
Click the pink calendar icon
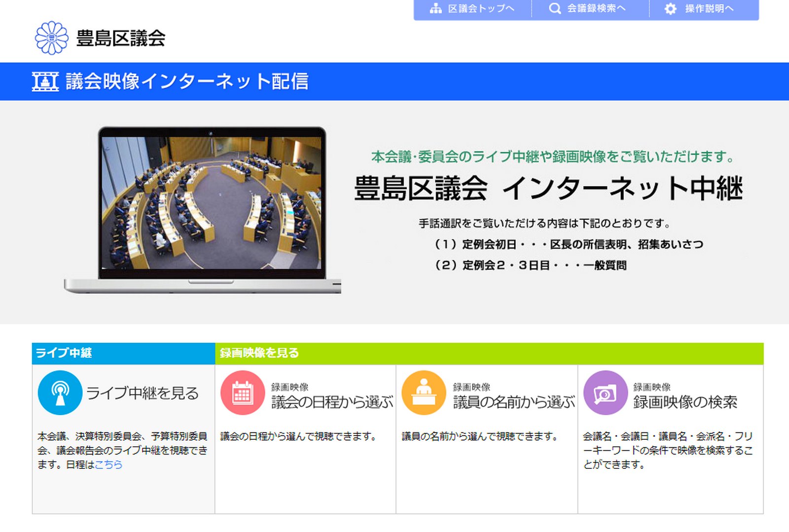pyautogui.click(x=242, y=393)
